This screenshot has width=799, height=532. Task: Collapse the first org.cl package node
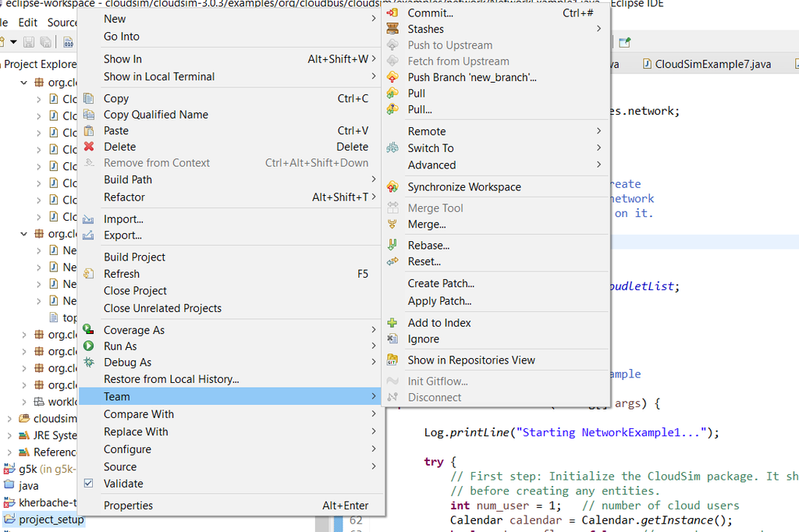click(x=23, y=82)
